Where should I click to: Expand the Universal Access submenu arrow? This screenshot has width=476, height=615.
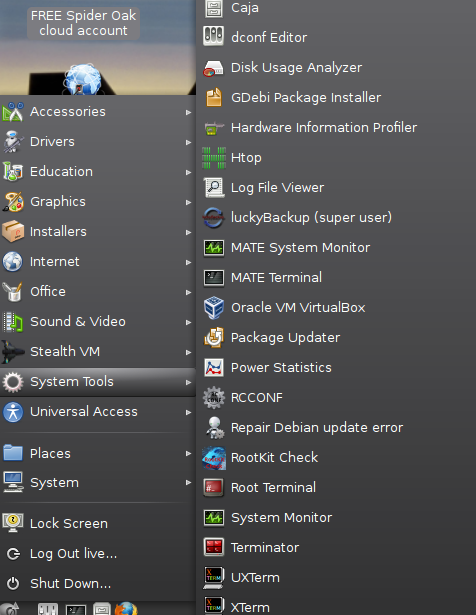pos(188,412)
